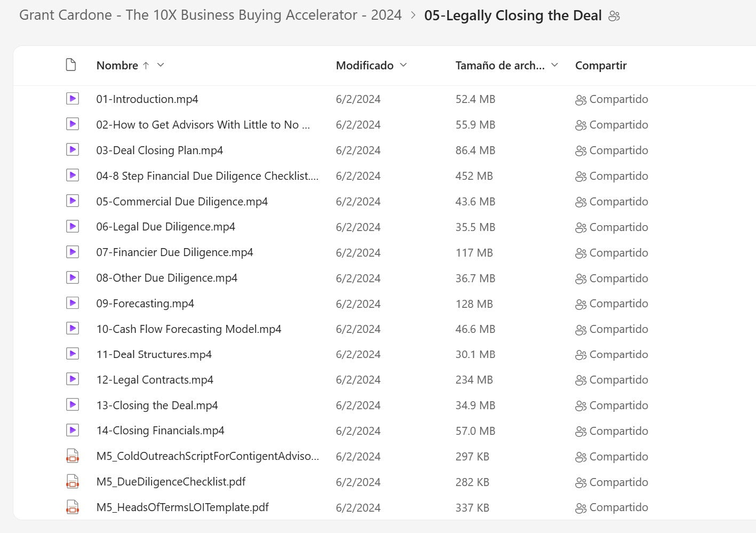Open 10-Cash Flow Forecasting Model.mp4

click(x=188, y=329)
